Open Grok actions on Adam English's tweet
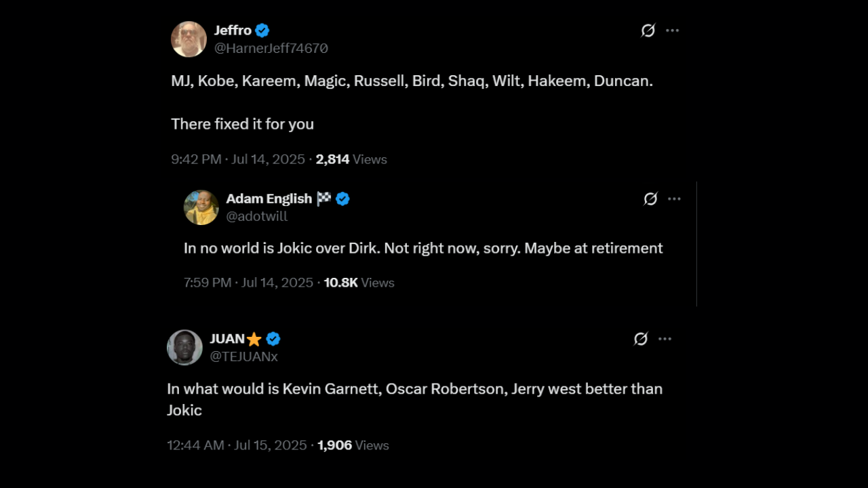868x488 pixels. pos(650,199)
